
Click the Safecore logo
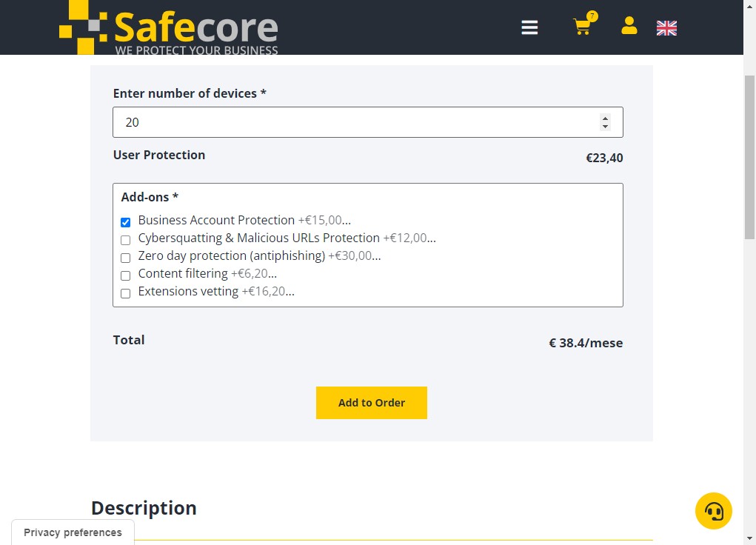168,27
